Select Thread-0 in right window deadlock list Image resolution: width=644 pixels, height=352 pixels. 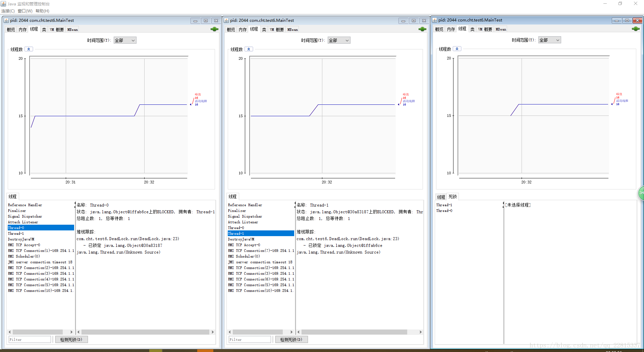pos(469,211)
